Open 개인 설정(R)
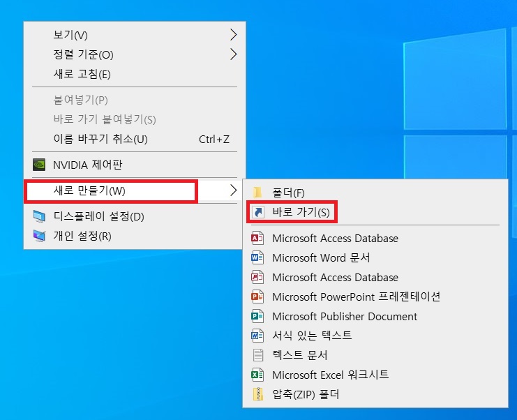Image resolution: width=517 pixels, height=420 pixels. pos(135,236)
